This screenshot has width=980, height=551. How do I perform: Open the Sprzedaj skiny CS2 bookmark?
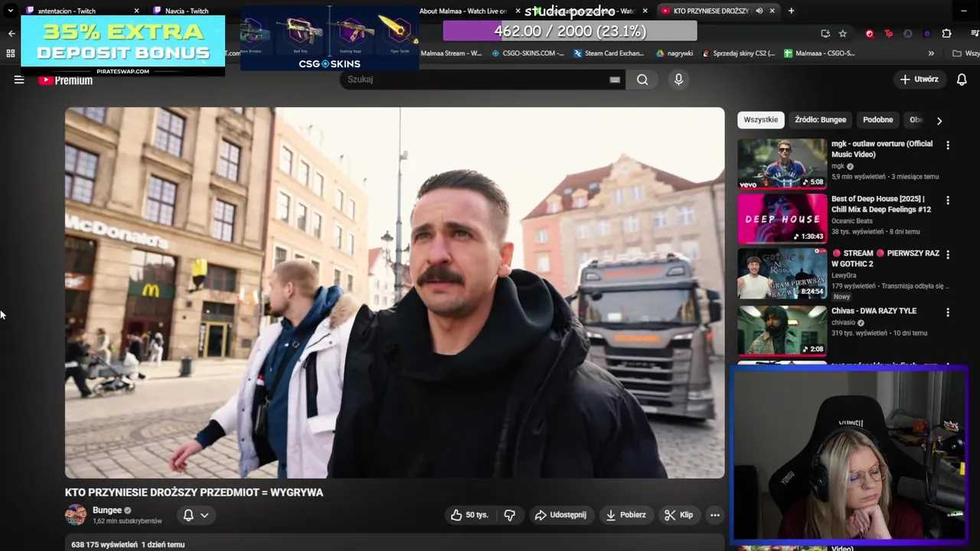[737, 54]
